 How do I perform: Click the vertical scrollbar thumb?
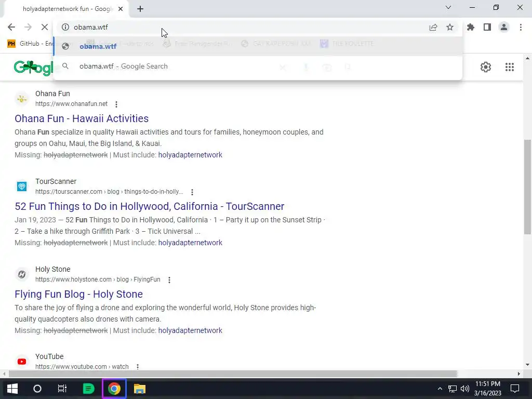tap(527, 187)
